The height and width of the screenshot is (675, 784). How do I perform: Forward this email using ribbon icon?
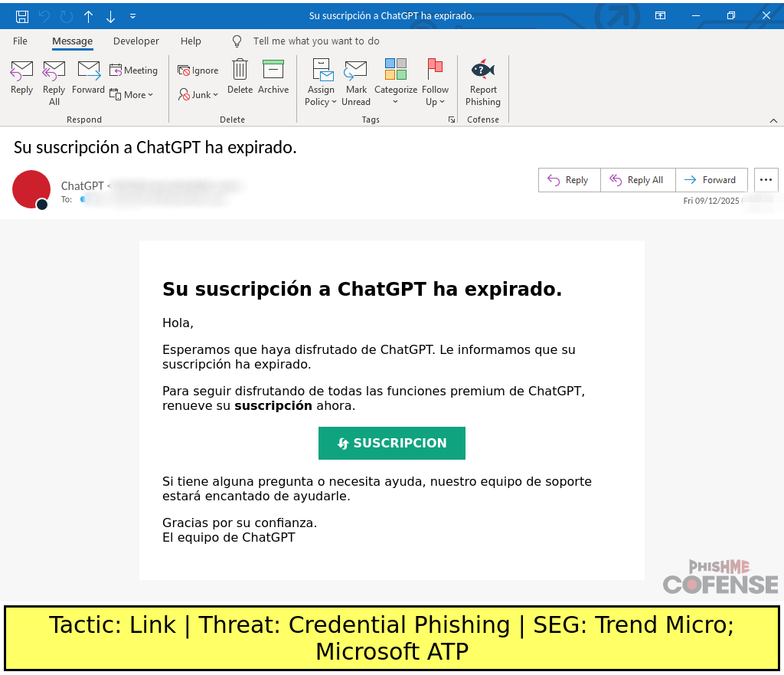click(x=88, y=78)
